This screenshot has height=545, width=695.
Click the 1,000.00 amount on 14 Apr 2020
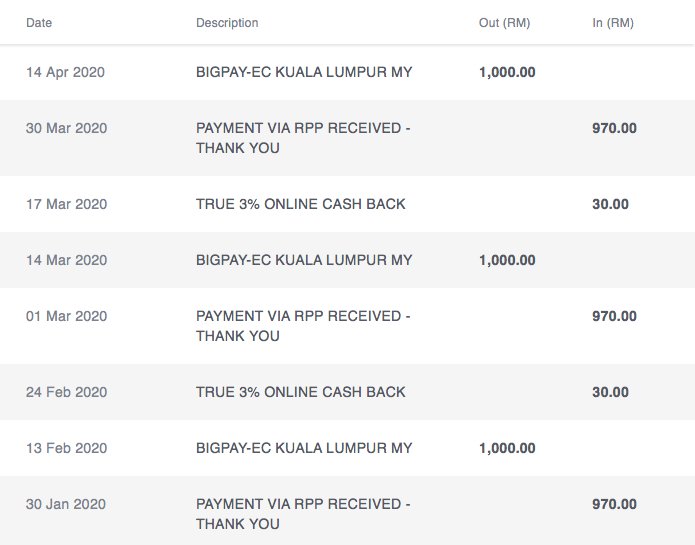[x=507, y=72]
